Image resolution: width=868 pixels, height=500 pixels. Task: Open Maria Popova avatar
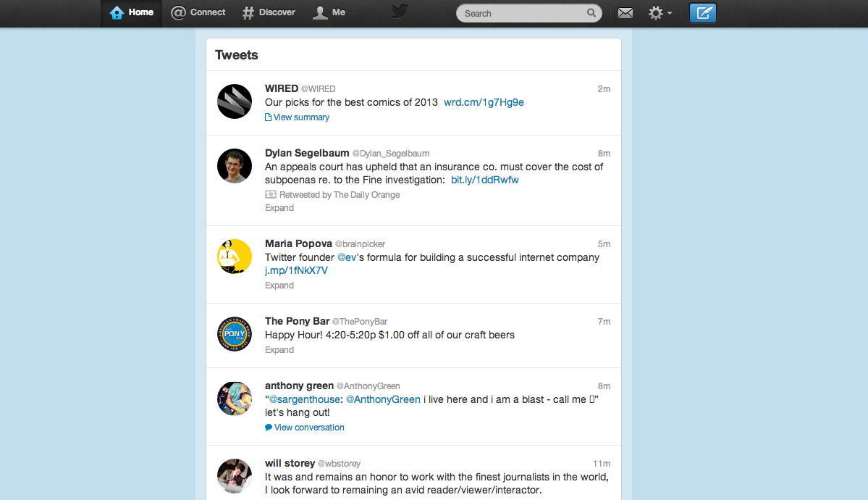click(234, 256)
